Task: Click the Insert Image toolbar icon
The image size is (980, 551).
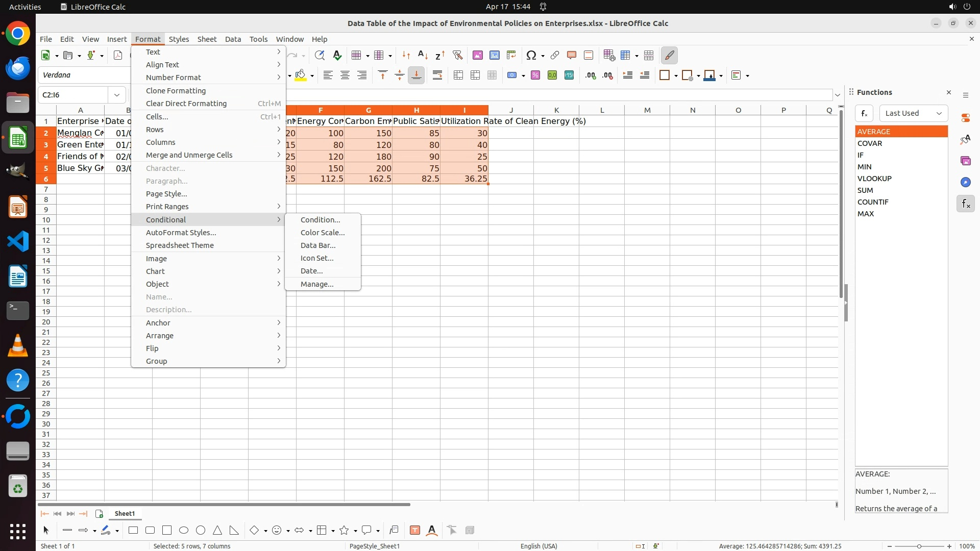Action: coord(478,55)
